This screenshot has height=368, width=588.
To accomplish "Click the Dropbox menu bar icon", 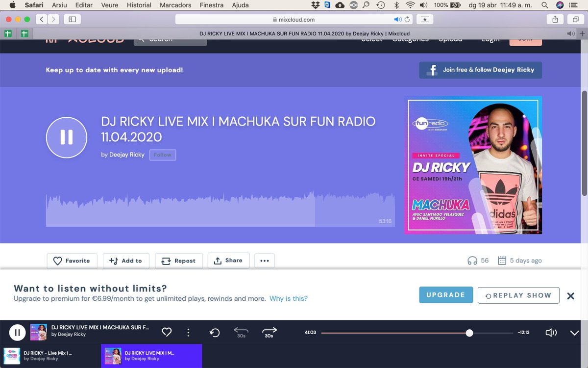I will click(x=316, y=5).
